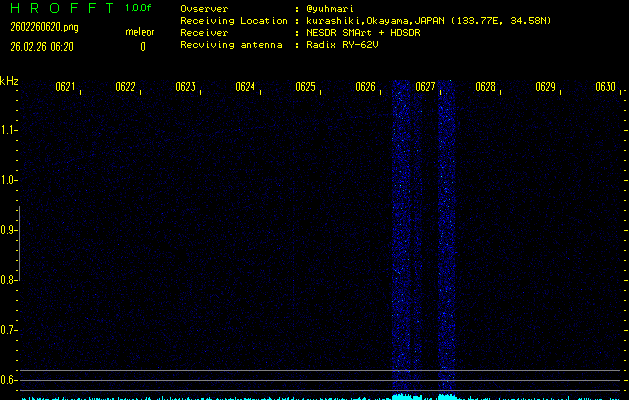Select the 1.0 kHz frequency tick
629x400 pixels.
9,180
